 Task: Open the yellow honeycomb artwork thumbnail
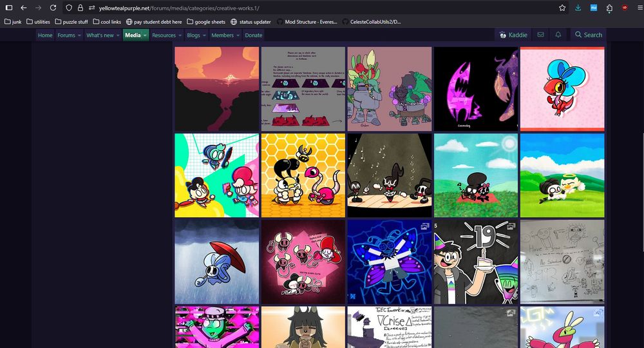click(303, 175)
